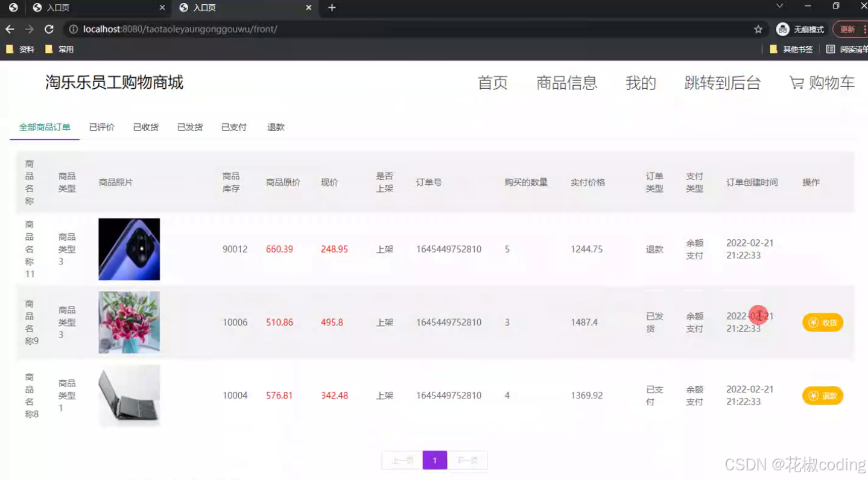Close the active second 入口页 tab
The height and width of the screenshot is (480, 868).
(309, 8)
